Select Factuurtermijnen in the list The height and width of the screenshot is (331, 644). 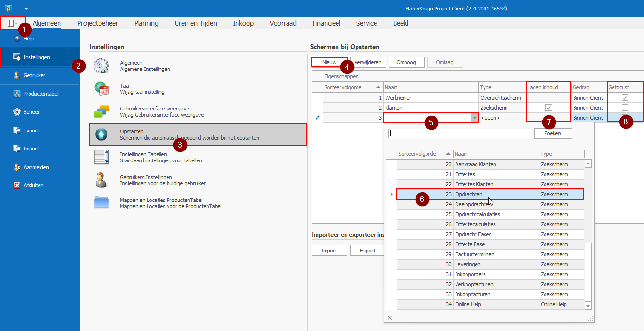[x=490, y=254]
